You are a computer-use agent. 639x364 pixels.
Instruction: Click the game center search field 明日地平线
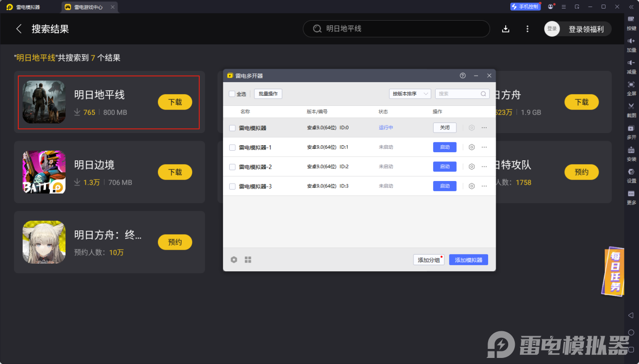click(x=396, y=29)
